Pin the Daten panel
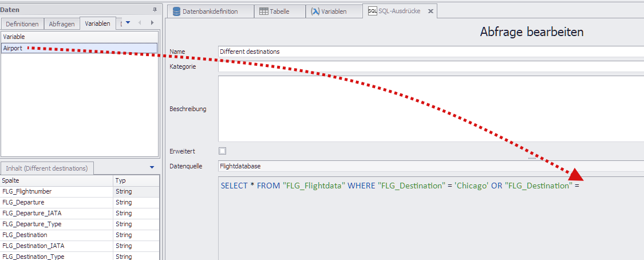Viewport: 644px width, 260px height. [x=155, y=10]
